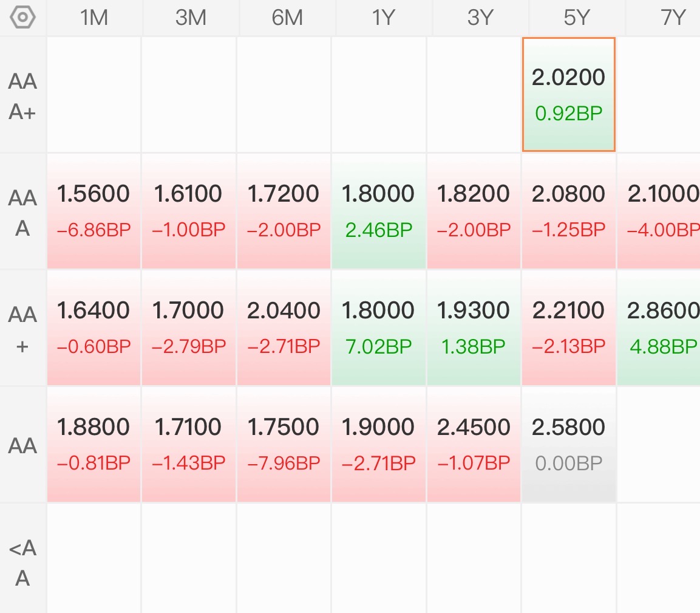Select the 1Y tenor column header

[384, 18]
